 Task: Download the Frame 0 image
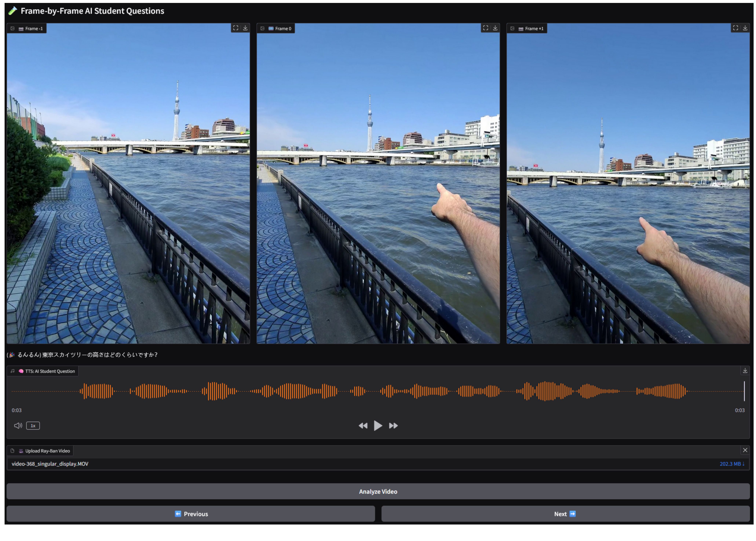[x=495, y=28]
